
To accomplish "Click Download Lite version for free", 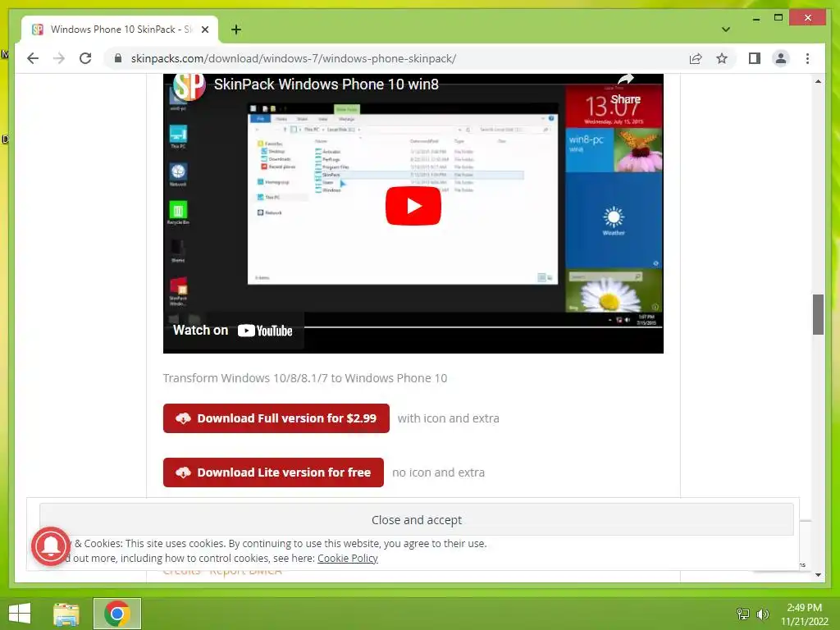I will point(273,472).
